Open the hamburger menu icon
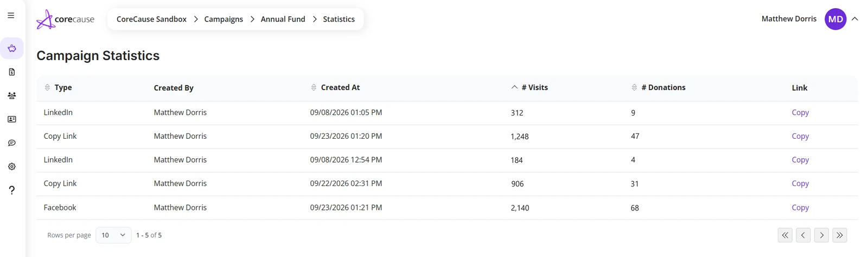This screenshot has height=257, width=868. click(x=11, y=15)
